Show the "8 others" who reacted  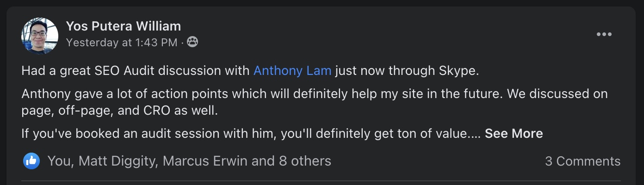click(x=305, y=161)
